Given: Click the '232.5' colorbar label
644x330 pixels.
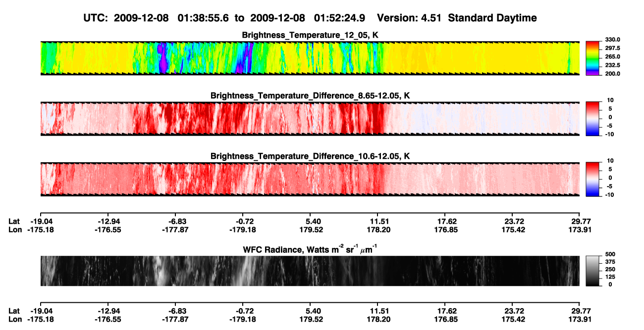Looking at the screenshot, I should click(x=613, y=65).
